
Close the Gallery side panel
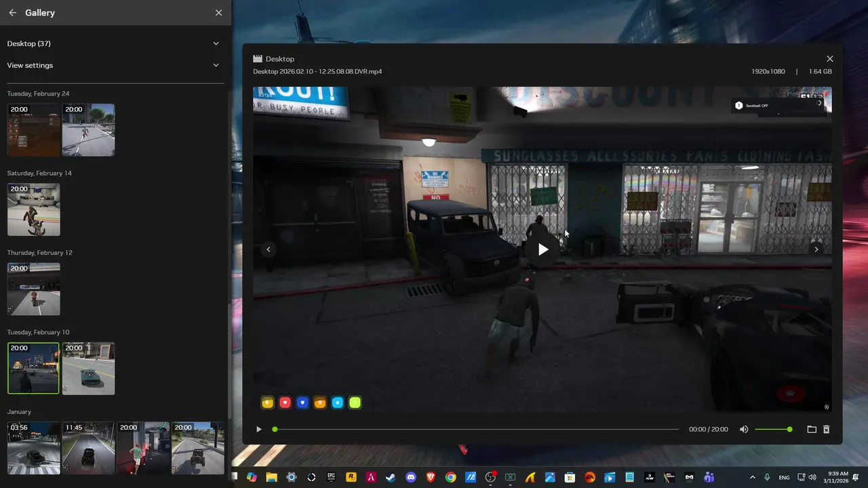(218, 13)
